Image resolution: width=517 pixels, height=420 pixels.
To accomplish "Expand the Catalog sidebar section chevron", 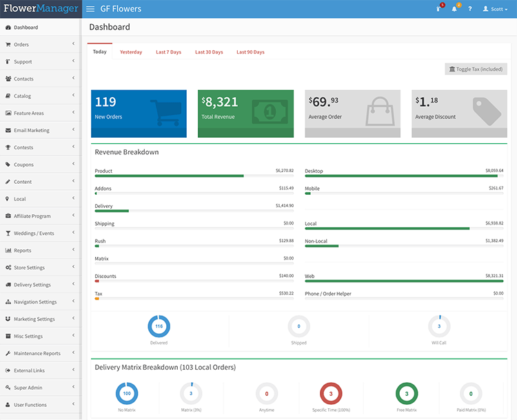I will [x=73, y=96].
